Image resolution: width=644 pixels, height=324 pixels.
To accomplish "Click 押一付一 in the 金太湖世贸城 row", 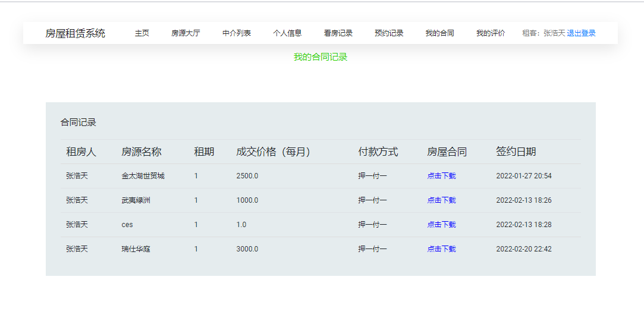I will tap(372, 176).
